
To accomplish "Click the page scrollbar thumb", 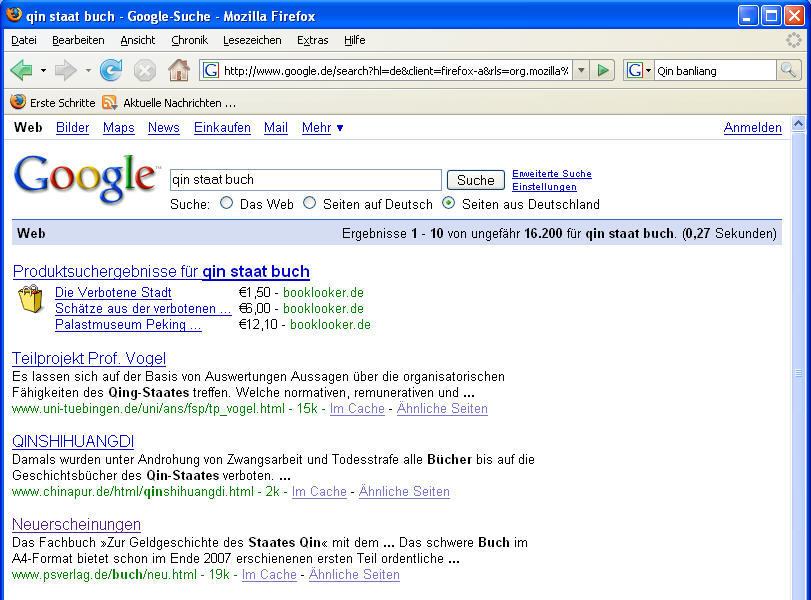I will 799,373.
